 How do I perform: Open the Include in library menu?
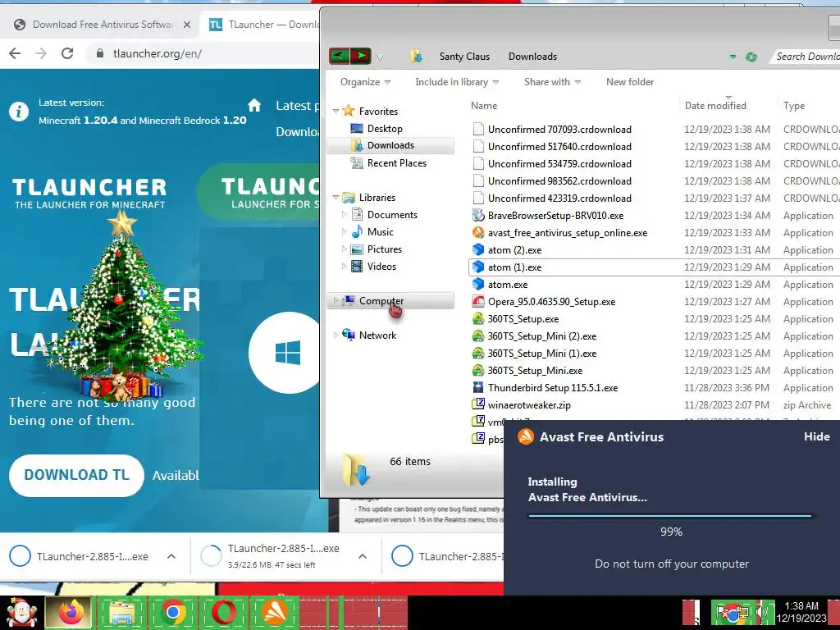457,82
